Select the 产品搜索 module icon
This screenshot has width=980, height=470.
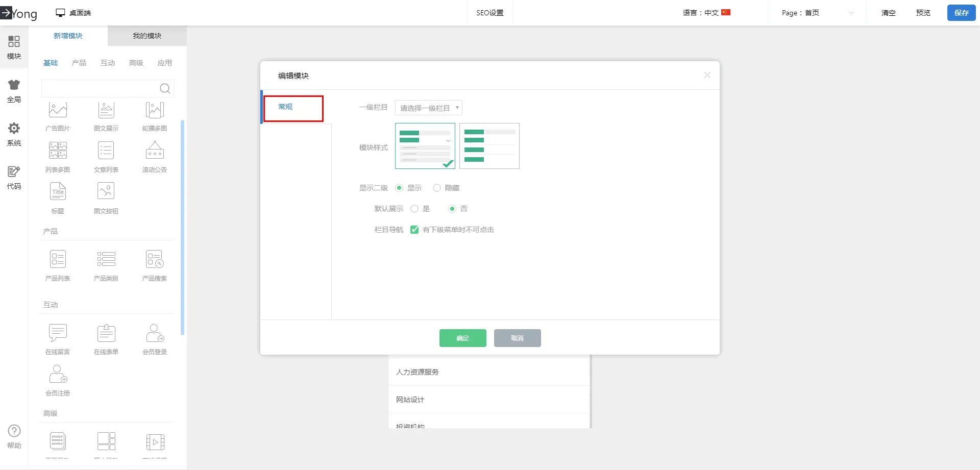[x=155, y=260]
